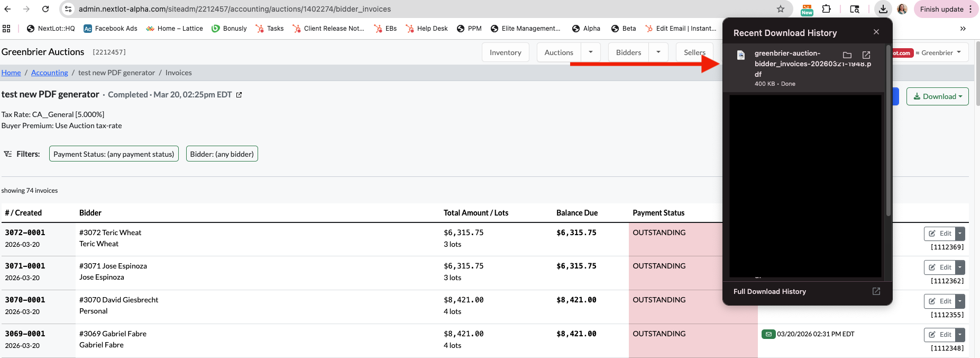Viewport: 980px width, 358px height.
Task: Open Chrome three-dot menu
Action: [x=970, y=9]
